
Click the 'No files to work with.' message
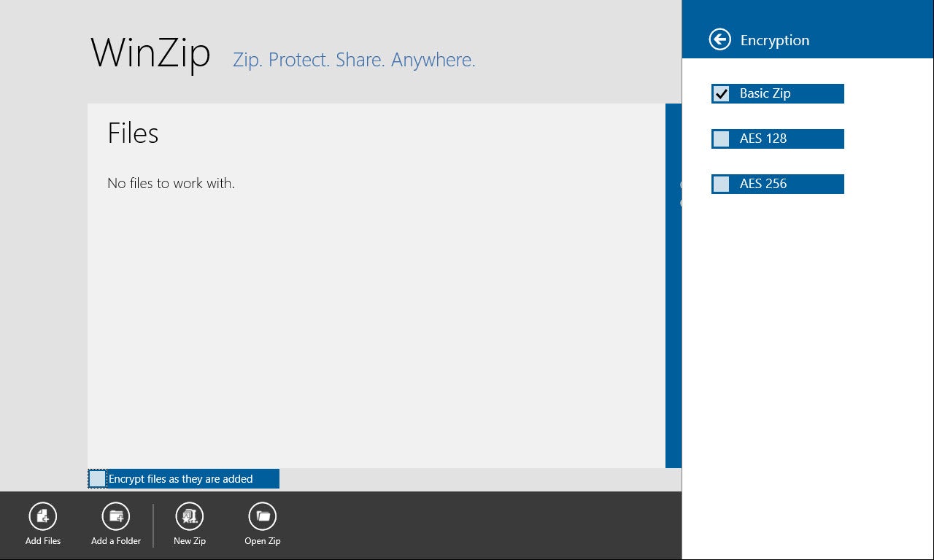(171, 183)
